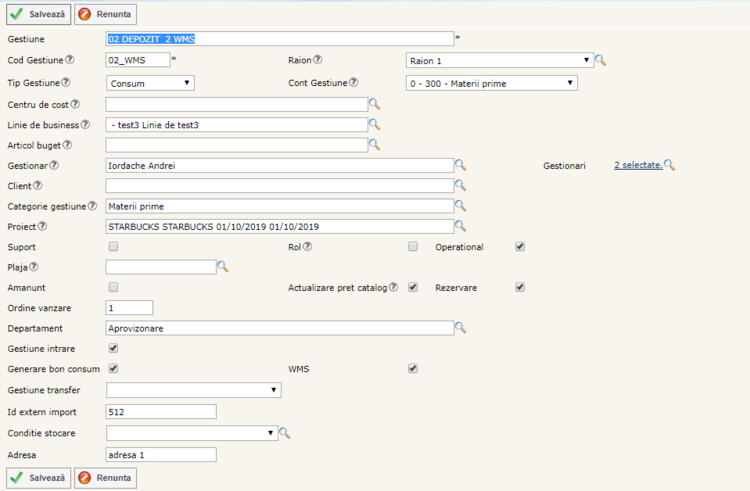
Task: Click the Id extern import field
Action: pyautogui.click(x=160, y=411)
